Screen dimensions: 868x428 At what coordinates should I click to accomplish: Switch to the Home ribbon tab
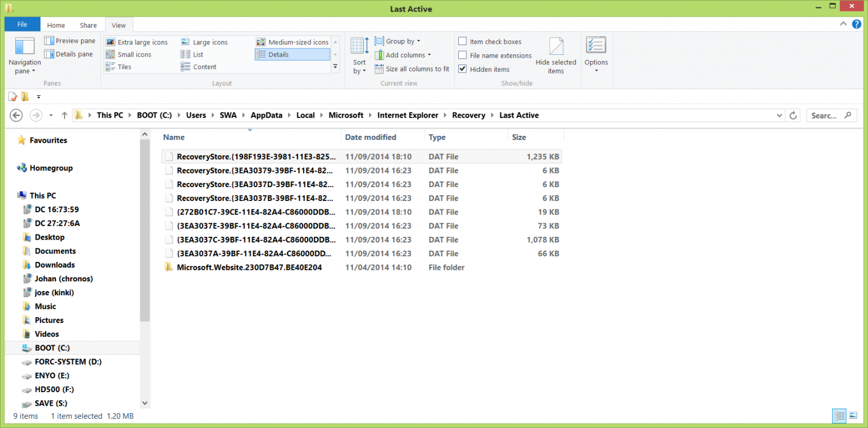tap(56, 25)
